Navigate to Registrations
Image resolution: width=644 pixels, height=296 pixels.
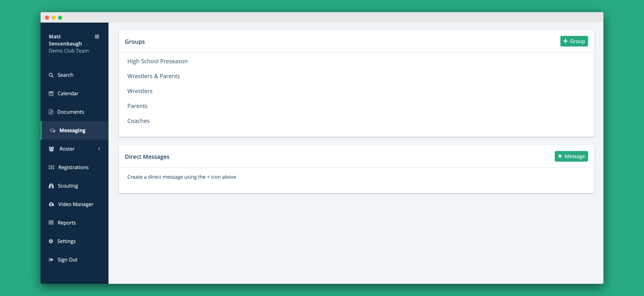[x=75, y=167]
